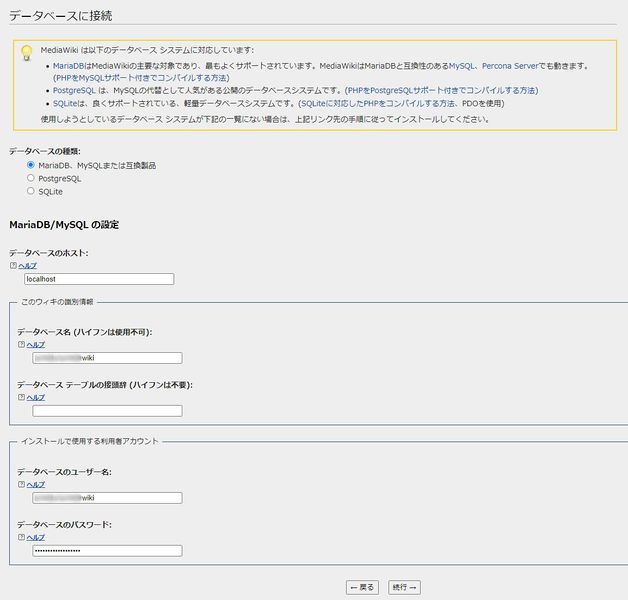The height and width of the screenshot is (600, 628).
Task: Select MariaDB, MySQLまたは互換製品 radio button
Action: 31,165
